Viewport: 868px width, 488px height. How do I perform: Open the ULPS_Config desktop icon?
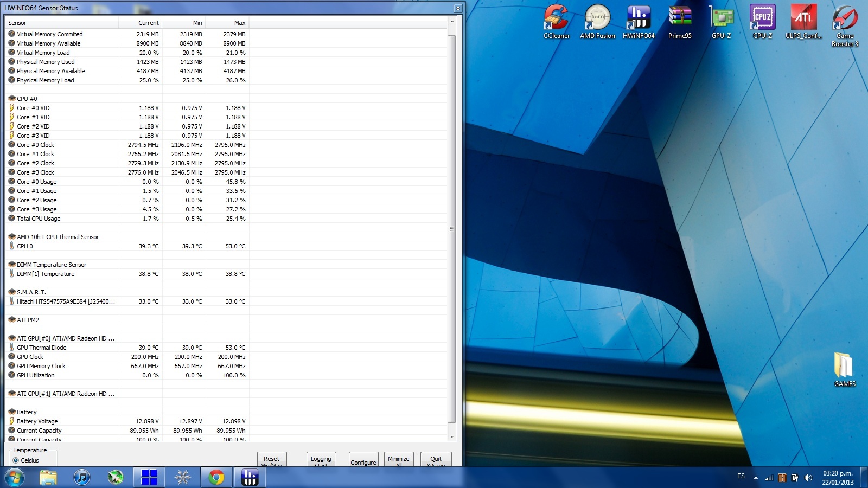pyautogui.click(x=803, y=21)
